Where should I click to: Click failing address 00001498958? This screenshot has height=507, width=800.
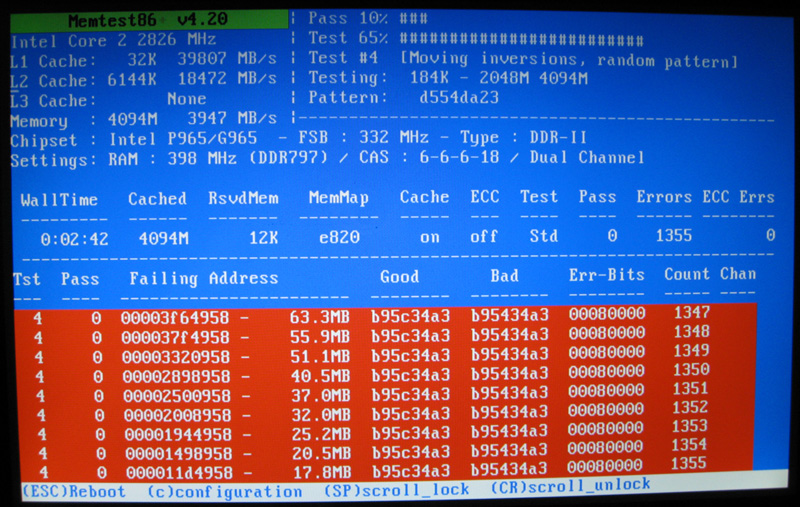tap(179, 454)
